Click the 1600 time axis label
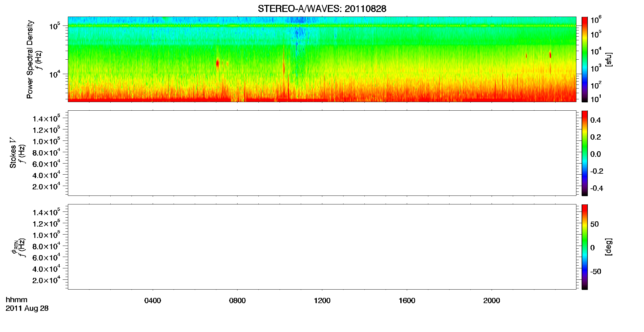This screenshot has height=332, width=644. tap(407, 301)
